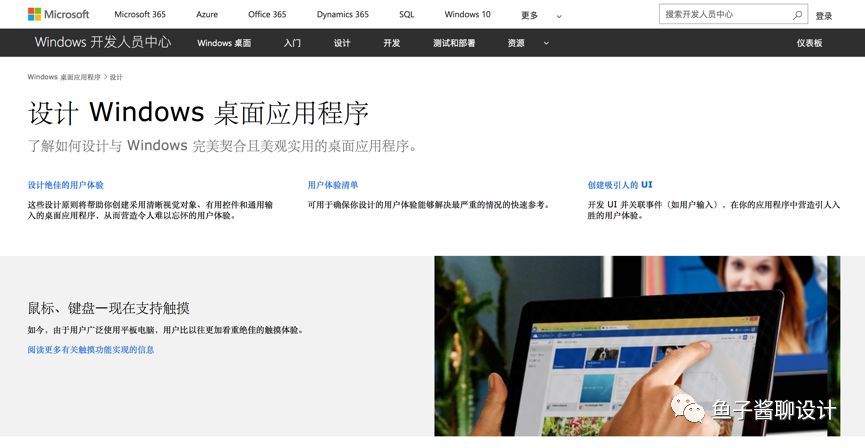Screen dimensions: 865x448
Task: Open Dynamics 365 link
Action: [x=343, y=15]
